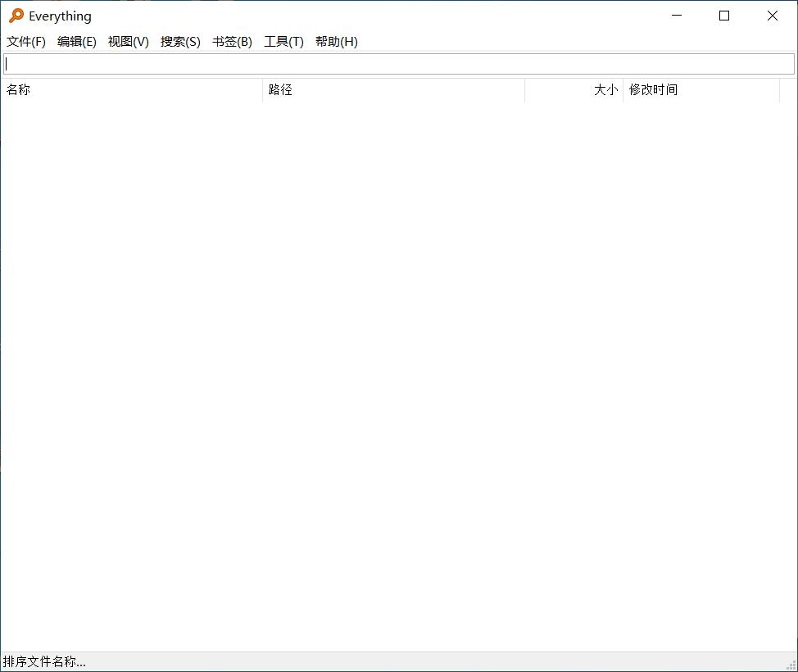Open the 工具(T) menu
This screenshot has width=798, height=672.
coord(283,42)
